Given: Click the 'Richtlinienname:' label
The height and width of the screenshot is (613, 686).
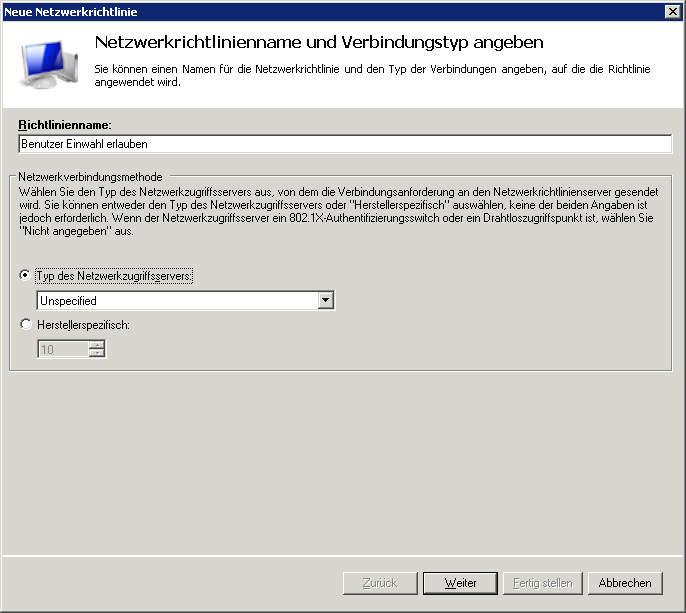Looking at the screenshot, I should point(64,124).
